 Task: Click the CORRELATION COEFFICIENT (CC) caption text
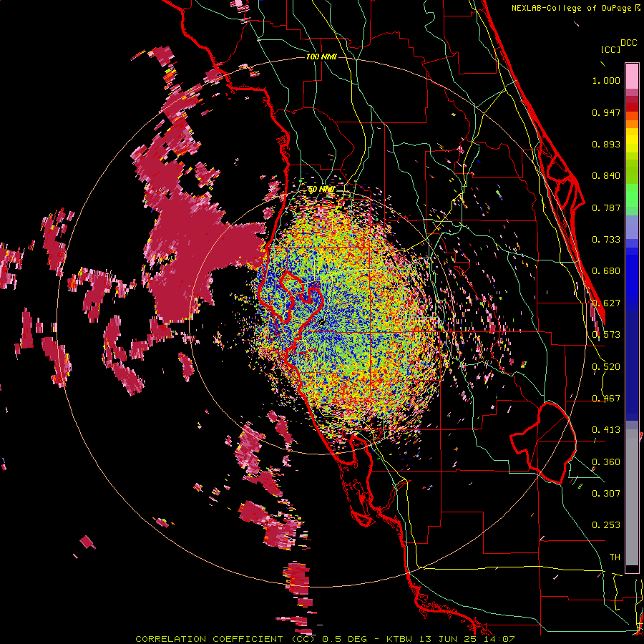point(225,639)
